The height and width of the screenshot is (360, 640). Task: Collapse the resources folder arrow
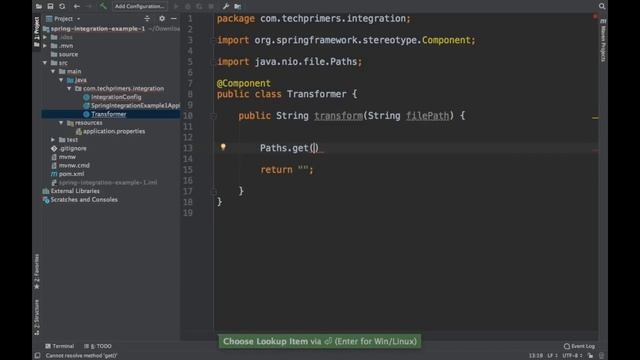tap(61, 123)
